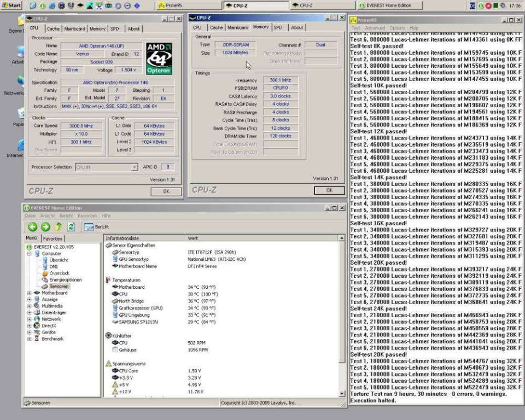The width and height of the screenshot is (525, 420).
Task: Expand the Anzeige node in EVEREST tree
Action: coord(30,300)
